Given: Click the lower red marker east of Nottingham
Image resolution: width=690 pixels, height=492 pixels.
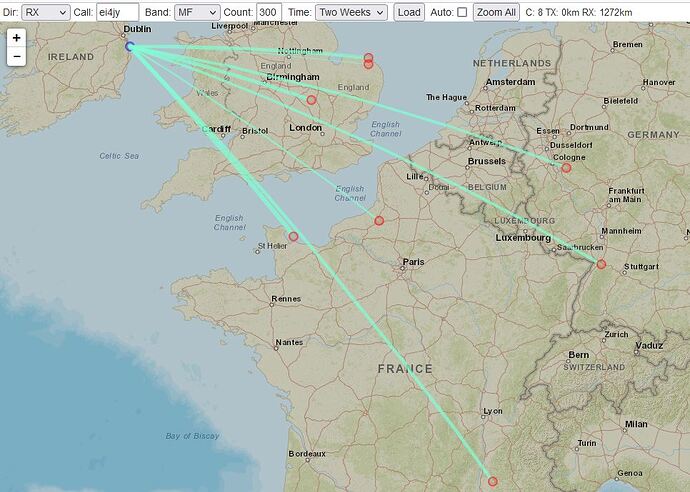Looking at the screenshot, I should (x=369, y=65).
